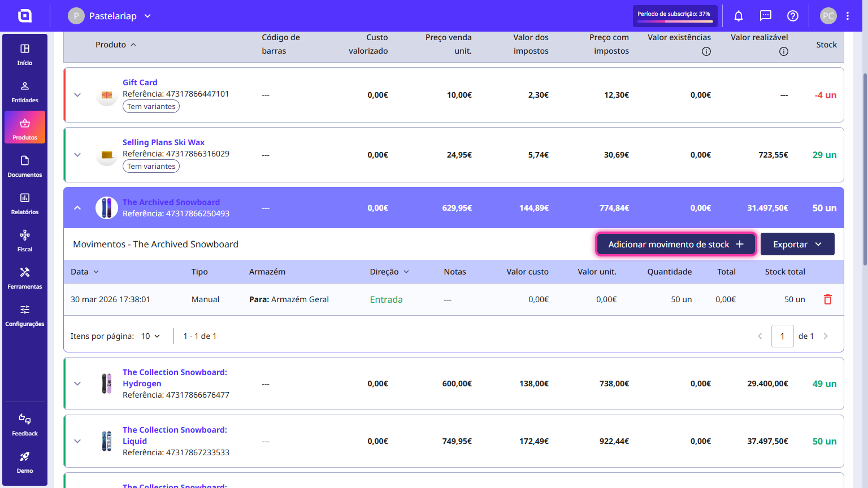Open the Selling Plans Ski Wax link

pos(163,142)
